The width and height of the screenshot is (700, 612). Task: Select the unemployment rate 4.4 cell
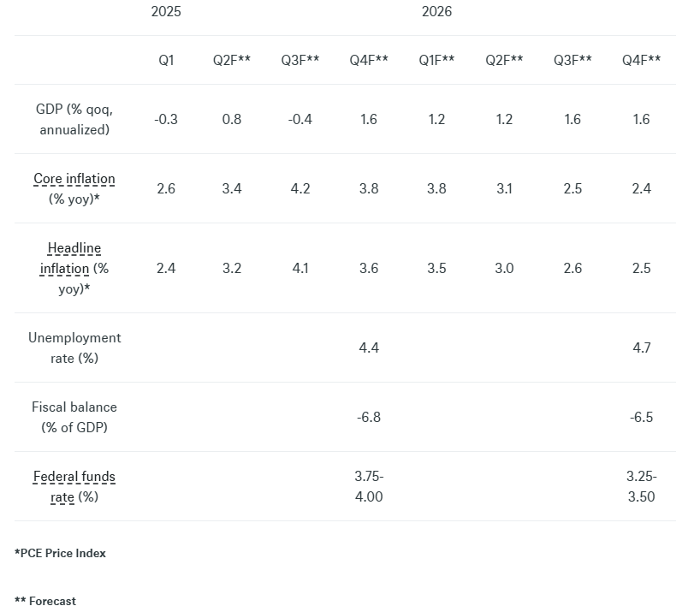369,348
